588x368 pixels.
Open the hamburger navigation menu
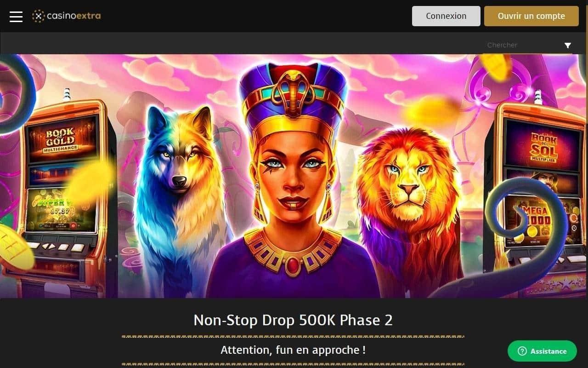tap(16, 16)
